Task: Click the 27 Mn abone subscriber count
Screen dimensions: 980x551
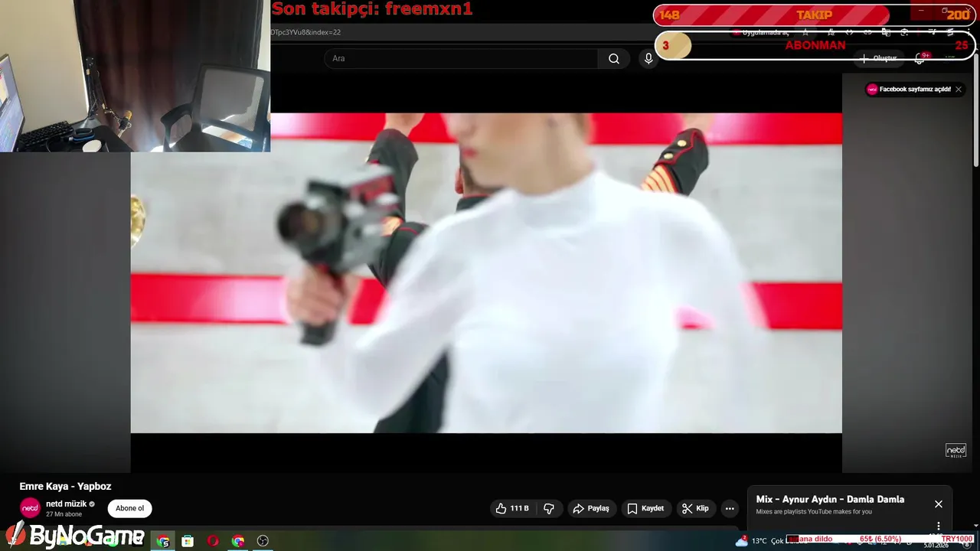Action: [x=64, y=514]
